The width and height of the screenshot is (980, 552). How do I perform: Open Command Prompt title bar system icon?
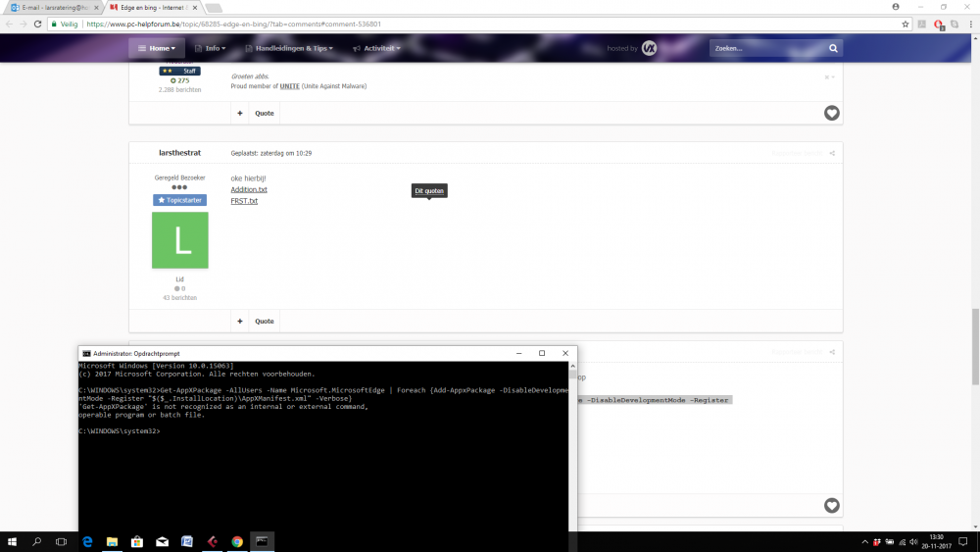(86, 353)
